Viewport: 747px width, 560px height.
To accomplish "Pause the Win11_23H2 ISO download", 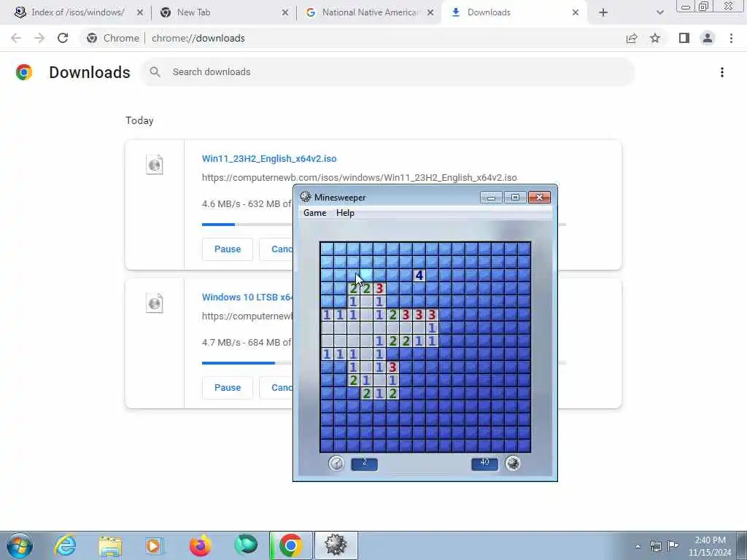I will pos(228,249).
